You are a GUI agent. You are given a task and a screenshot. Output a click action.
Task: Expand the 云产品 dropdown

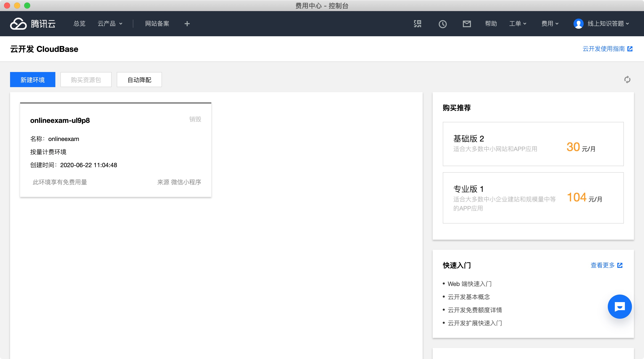point(110,24)
